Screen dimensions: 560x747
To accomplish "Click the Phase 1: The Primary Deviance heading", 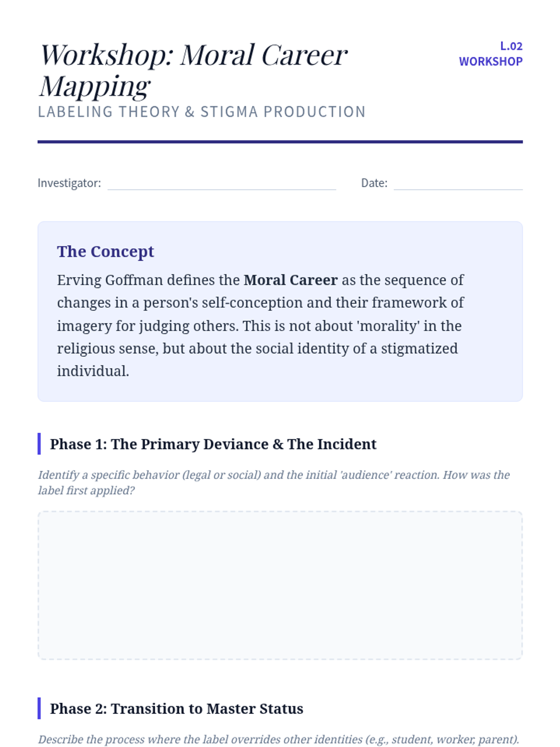I will tap(213, 444).
